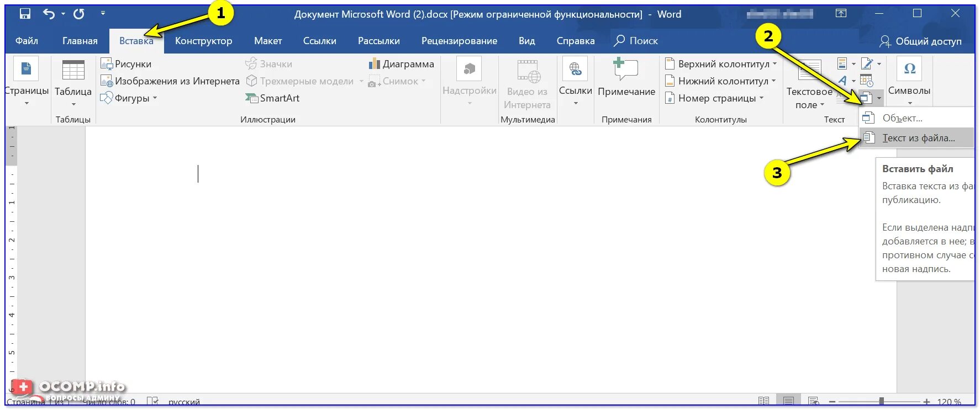Click the Object icon in Текст group
The height and width of the screenshot is (410, 980).
(x=866, y=98)
